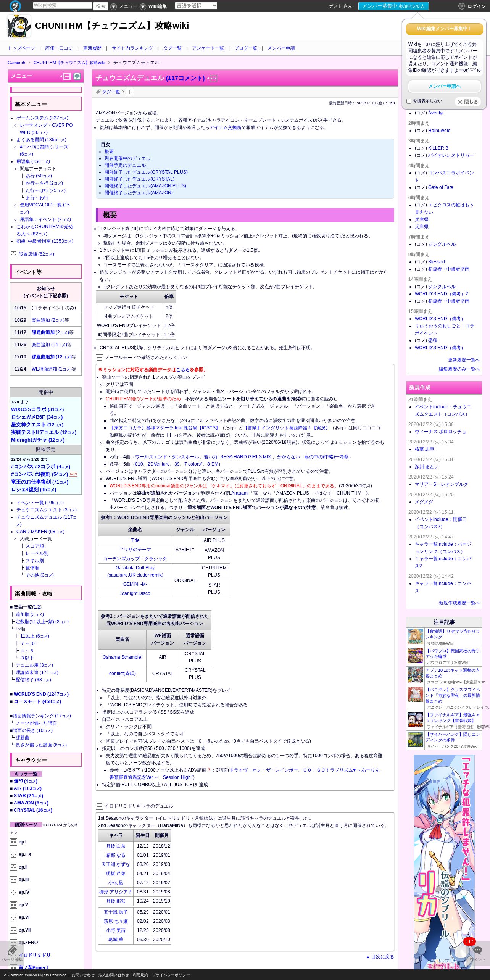Click the gear icon beside ログイン
490x980 pixels.
click(462, 6)
